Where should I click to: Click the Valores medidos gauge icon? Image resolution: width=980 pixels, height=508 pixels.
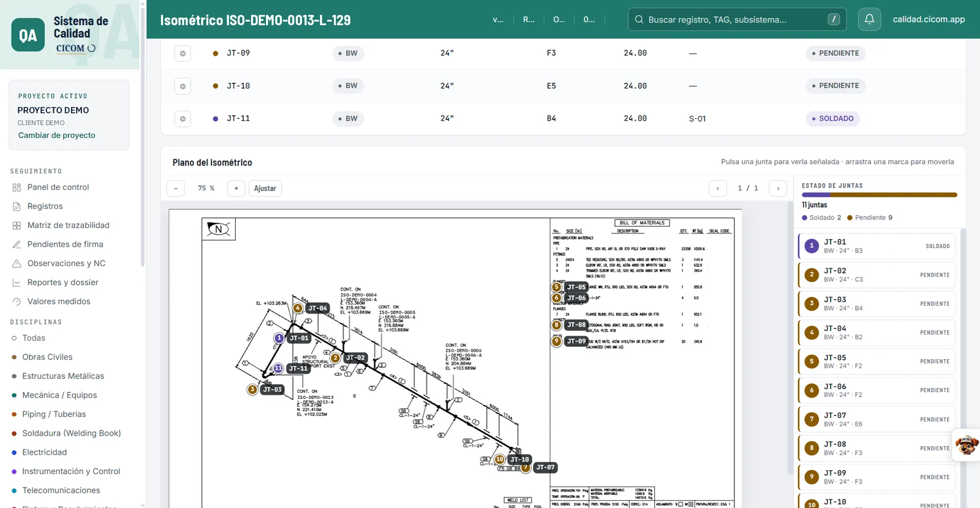pos(17,301)
